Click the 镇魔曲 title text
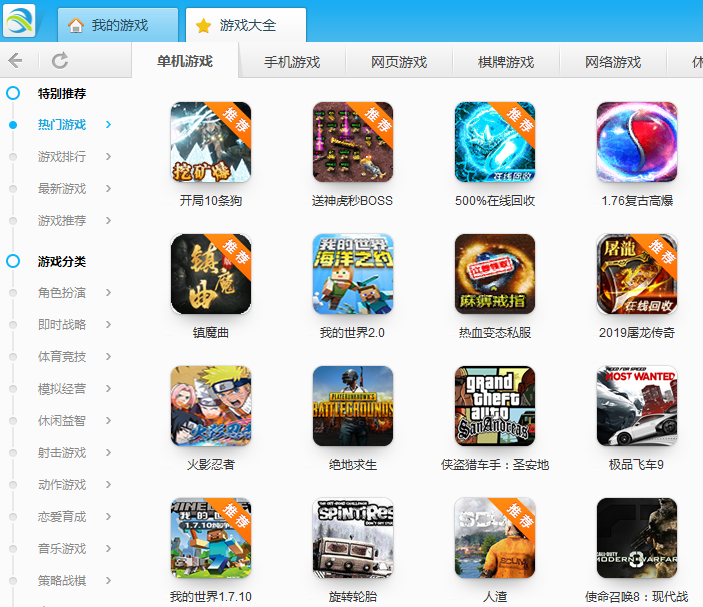Image resolution: width=703 pixels, height=607 pixels. 211,333
